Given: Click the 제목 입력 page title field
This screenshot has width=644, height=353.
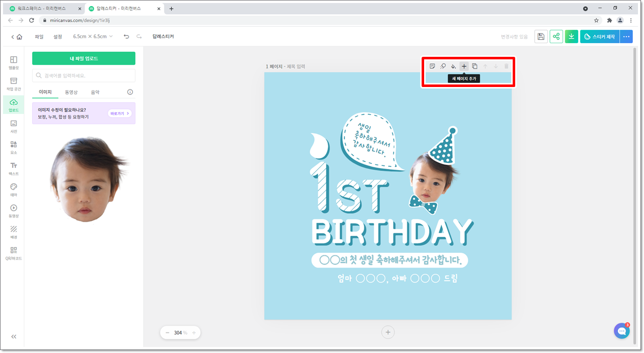Looking at the screenshot, I should pos(296,66).
